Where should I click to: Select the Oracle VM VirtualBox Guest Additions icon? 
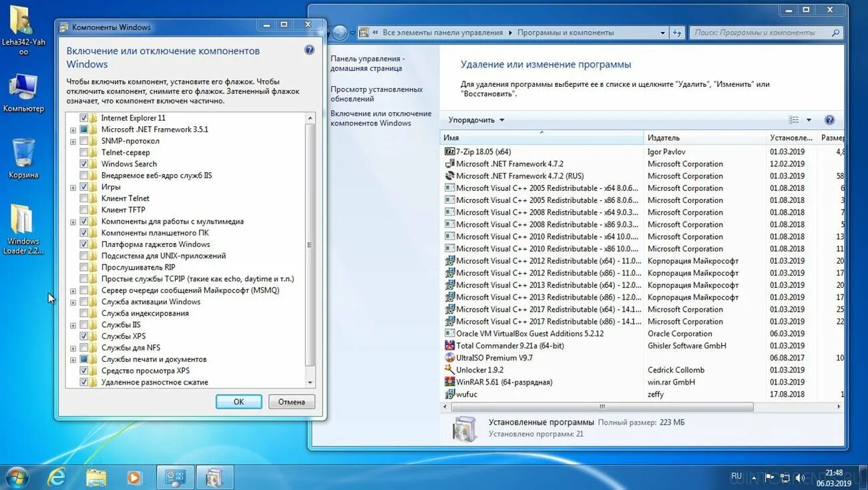pyautogui.click(x=449, y=334)
